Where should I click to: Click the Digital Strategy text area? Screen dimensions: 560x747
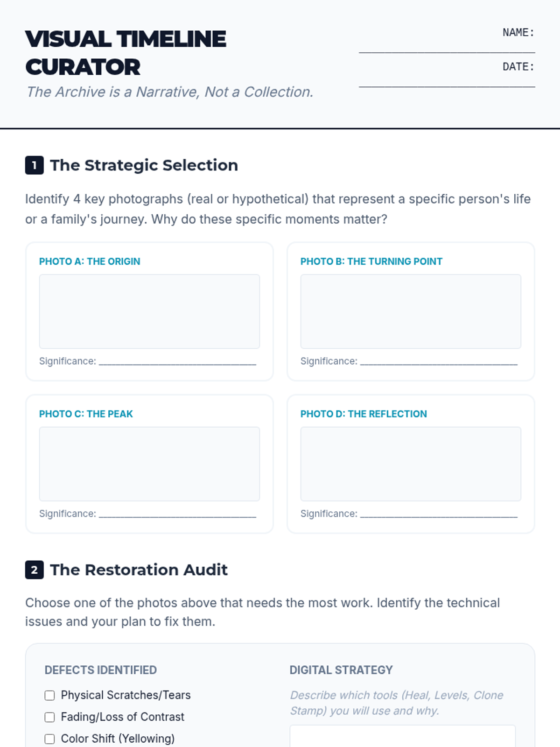pyautogui.click(x=402, y=736)
